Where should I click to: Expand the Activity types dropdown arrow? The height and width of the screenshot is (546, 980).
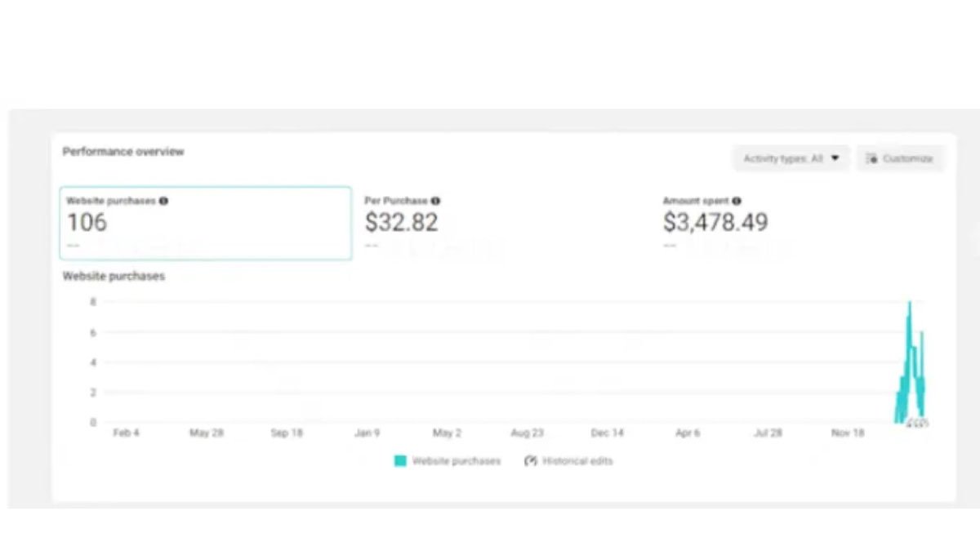click(x=835, y=158)
